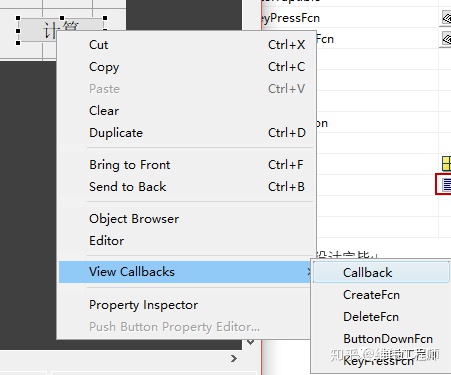The width and height of the screenshot is (451, 375).
Task: Choose ButtonDownFcn from the submenu
Action: click(381, 339)
